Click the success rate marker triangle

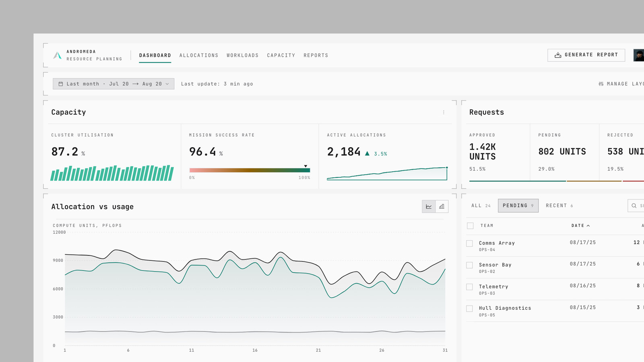pos(305,166)
